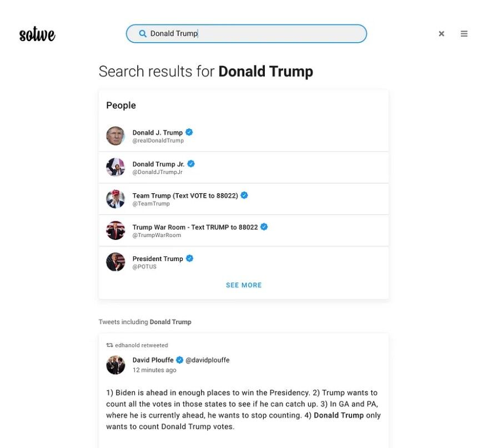Viewport: 488px width, 448px height.
Task: Click the Sotwe logo
Action: pyautogui.click(x=37, y=34)
